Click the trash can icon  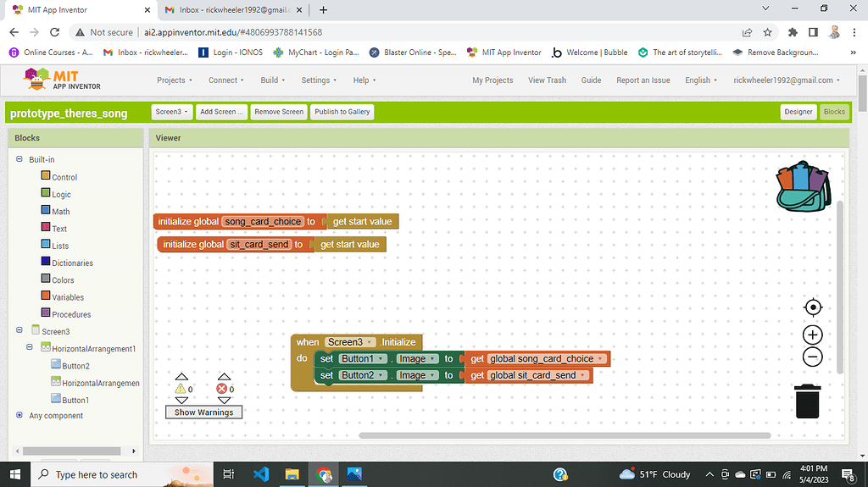click(808, 401)
